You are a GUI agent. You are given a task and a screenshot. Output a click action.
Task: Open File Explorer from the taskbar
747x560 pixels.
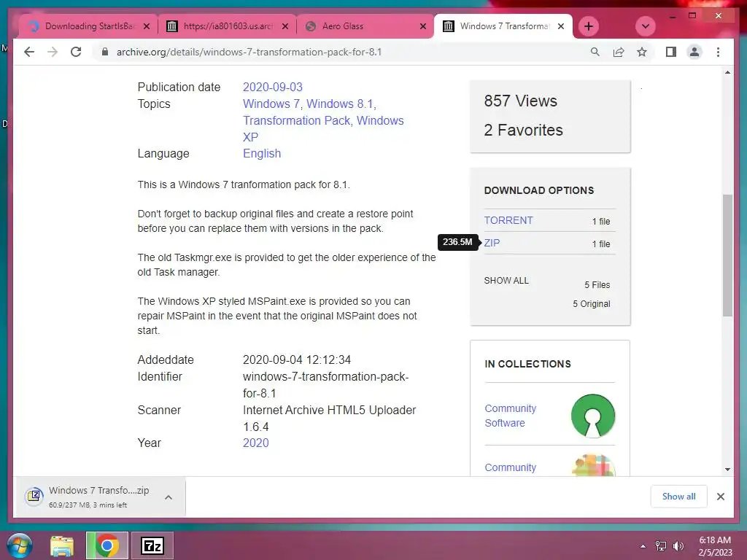click(x=63, y=545)
